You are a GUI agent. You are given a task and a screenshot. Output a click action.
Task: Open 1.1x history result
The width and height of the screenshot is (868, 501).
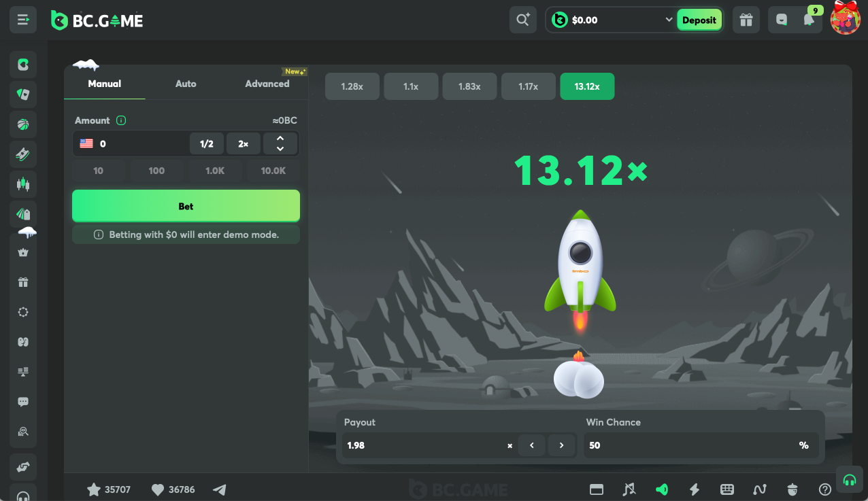tap(411, 86)
